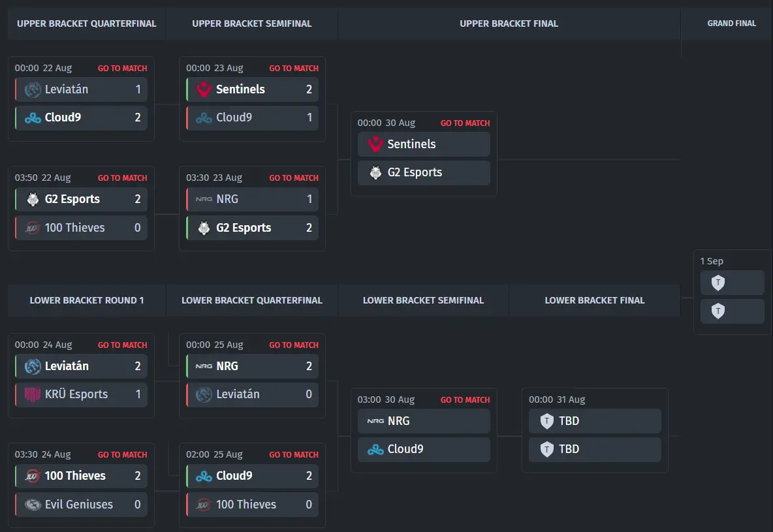Click the Evil Geniuses team logo
Image resolution: width=773 pixels, height=532 pixels.
coord(33,505)
